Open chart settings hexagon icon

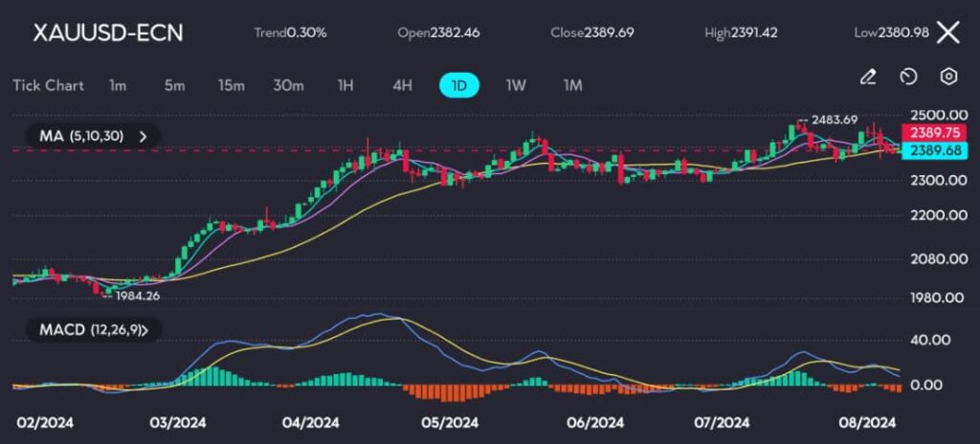(x=948, y=77)
